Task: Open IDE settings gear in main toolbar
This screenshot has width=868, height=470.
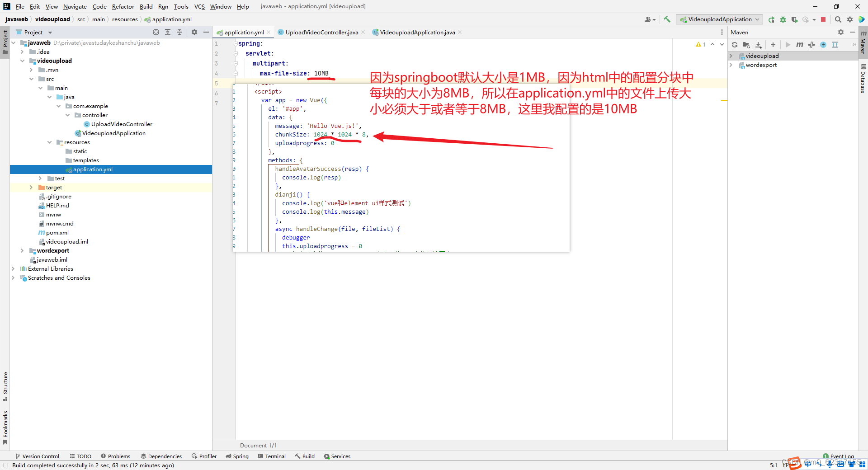Action: (x=850, y=19)
